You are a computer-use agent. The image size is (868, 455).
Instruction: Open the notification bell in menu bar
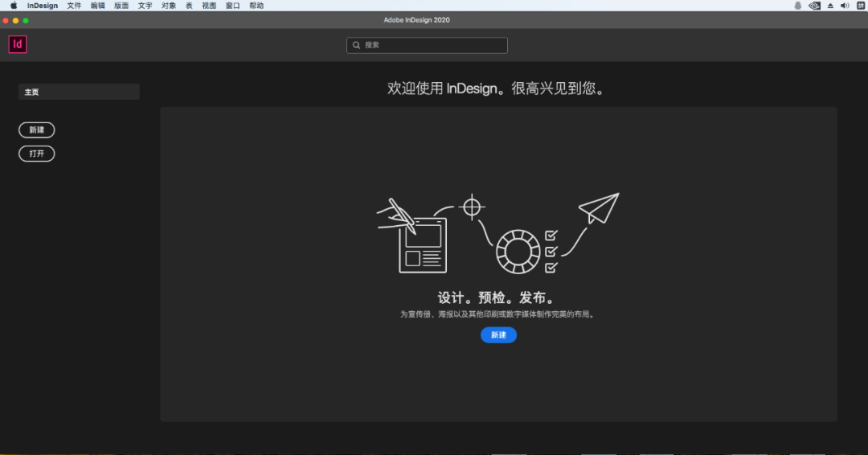798,6
